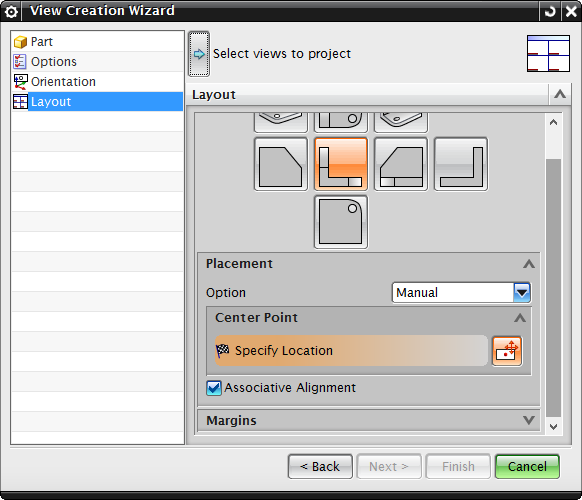Click the Cancel button
Viewport: 582px width, 500px height.
click(x=527, y=466)
